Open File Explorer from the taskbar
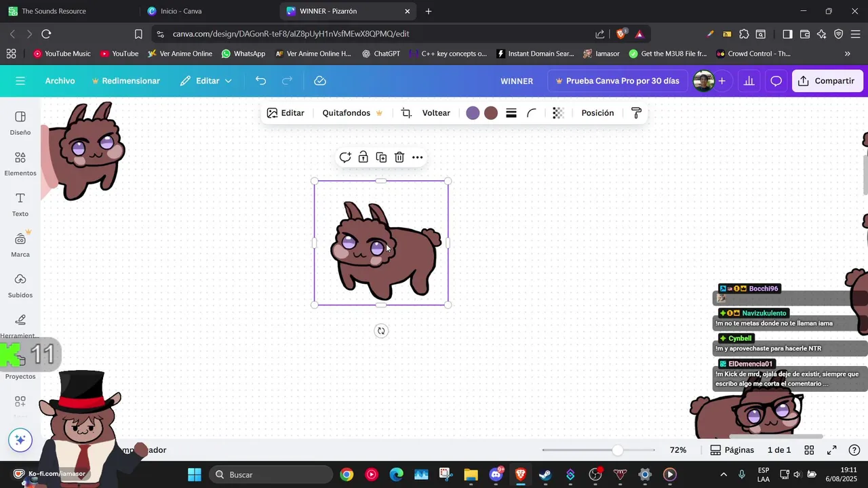Viewport: 868px width, 488px height. click(471, 474)
